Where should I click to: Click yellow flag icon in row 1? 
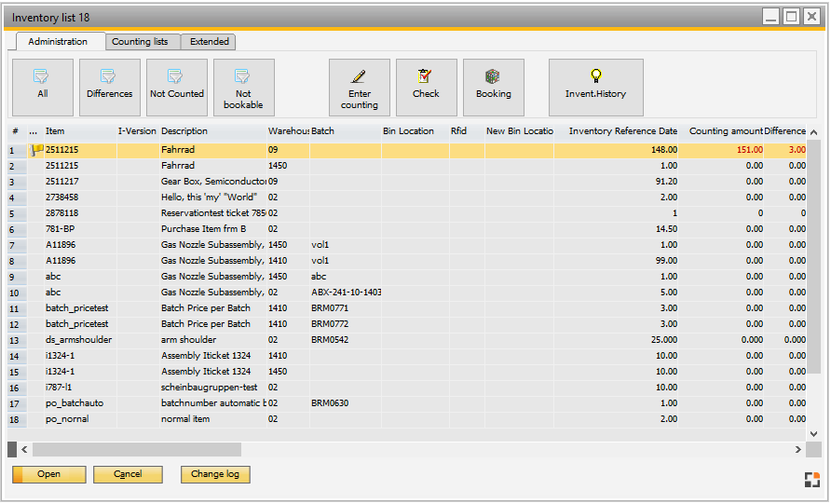pyautogui.click(x=37, y=149)
